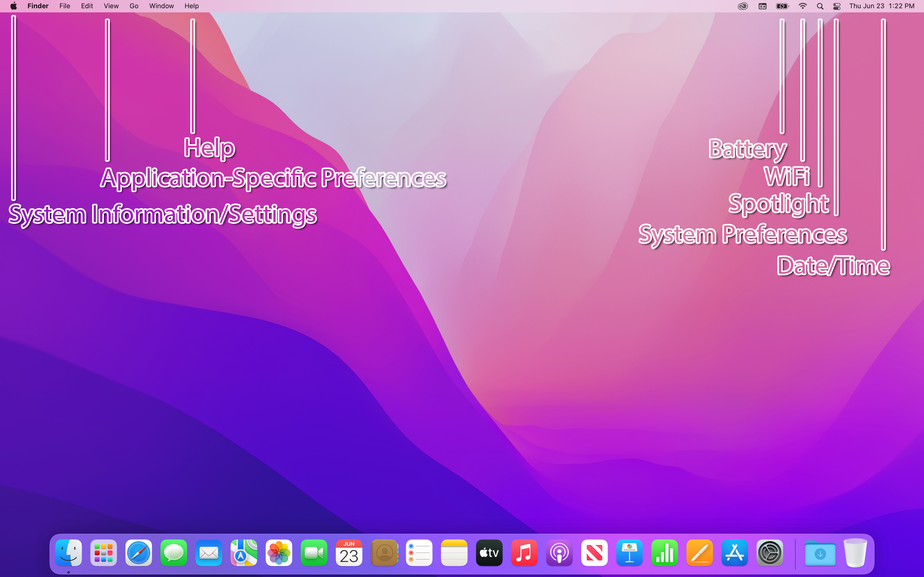Show the WiFi status menu
The height and width of the screenshot is (577, 924).
tap(803, 6)
